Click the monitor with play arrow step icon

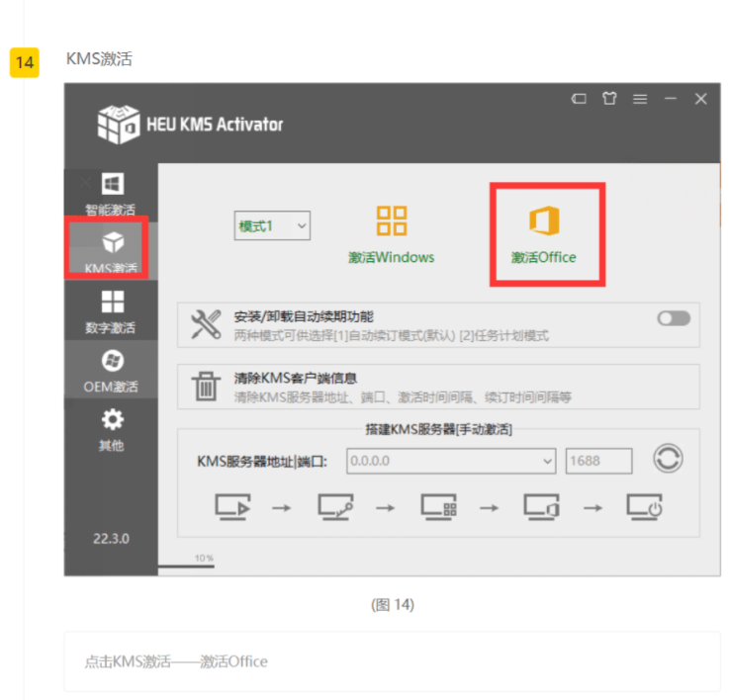(232, 507)
